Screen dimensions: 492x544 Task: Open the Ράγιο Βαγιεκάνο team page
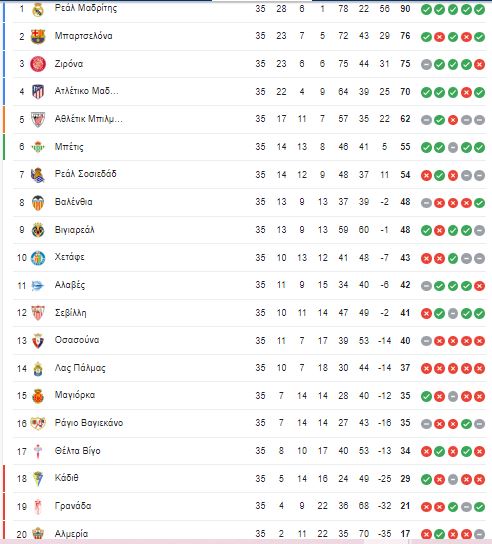pyautogui.click(x=89, y=423)
